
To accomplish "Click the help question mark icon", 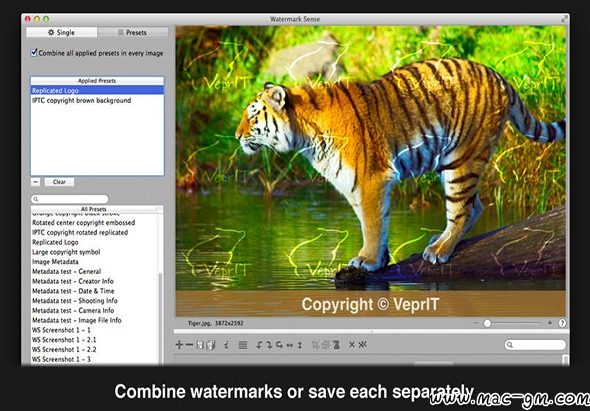I will click(x=562, y=323).
